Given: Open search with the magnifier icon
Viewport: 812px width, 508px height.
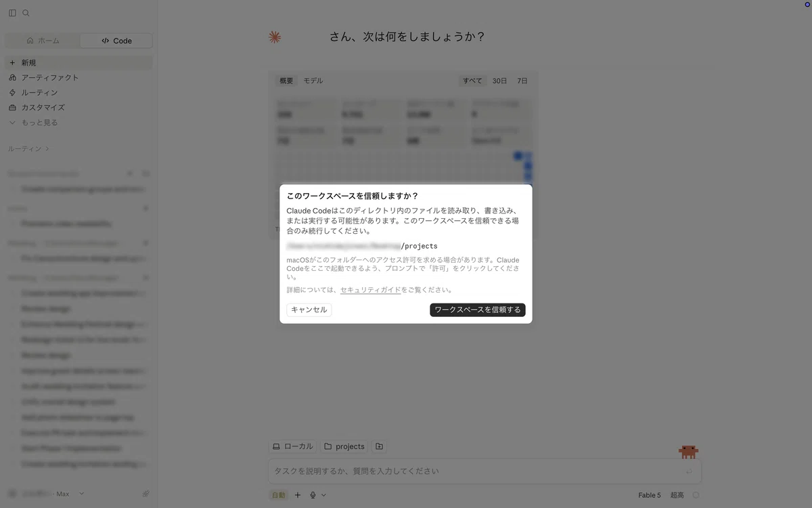Looking at the screenshot, I should tap(26, 13).
